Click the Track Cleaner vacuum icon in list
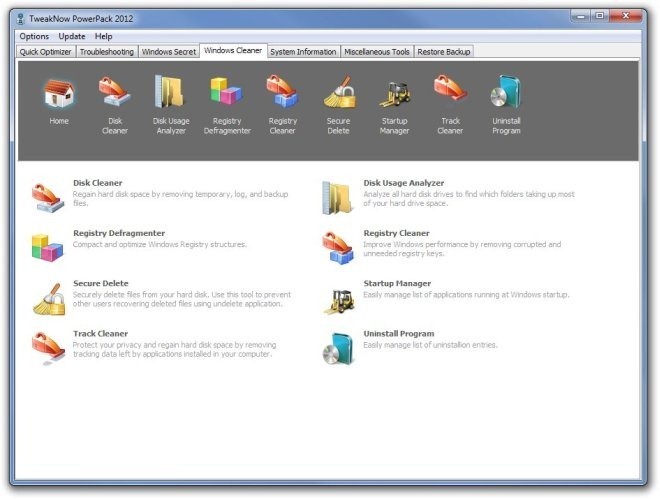This screenshot has width=660, height=499. click(x=48, y=348)
